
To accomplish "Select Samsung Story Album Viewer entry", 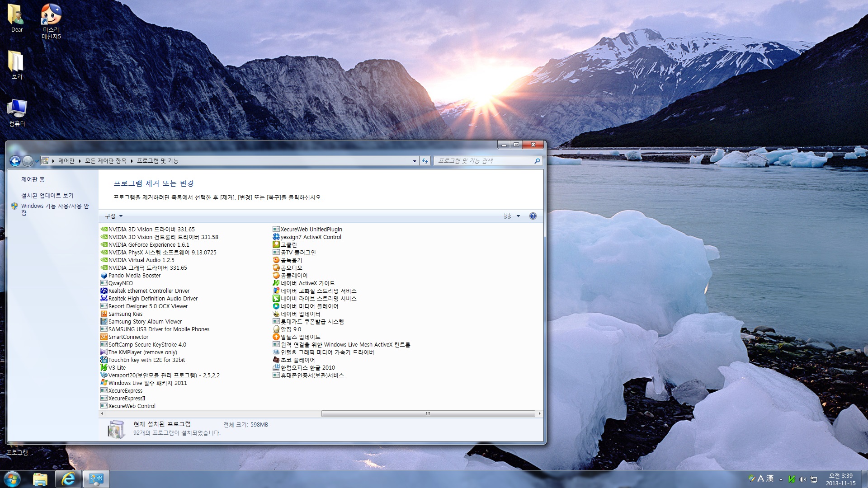I will (141, 322).
